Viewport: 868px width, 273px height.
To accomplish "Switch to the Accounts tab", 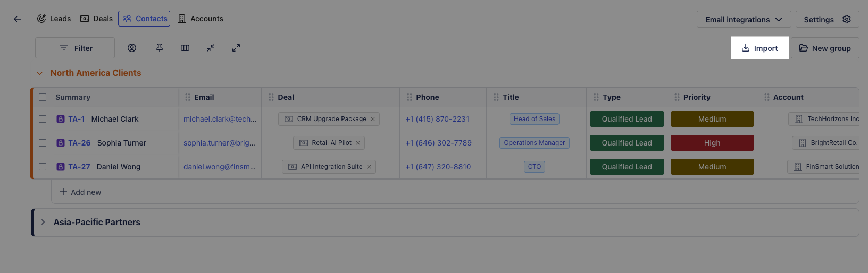I will point(201,19).
